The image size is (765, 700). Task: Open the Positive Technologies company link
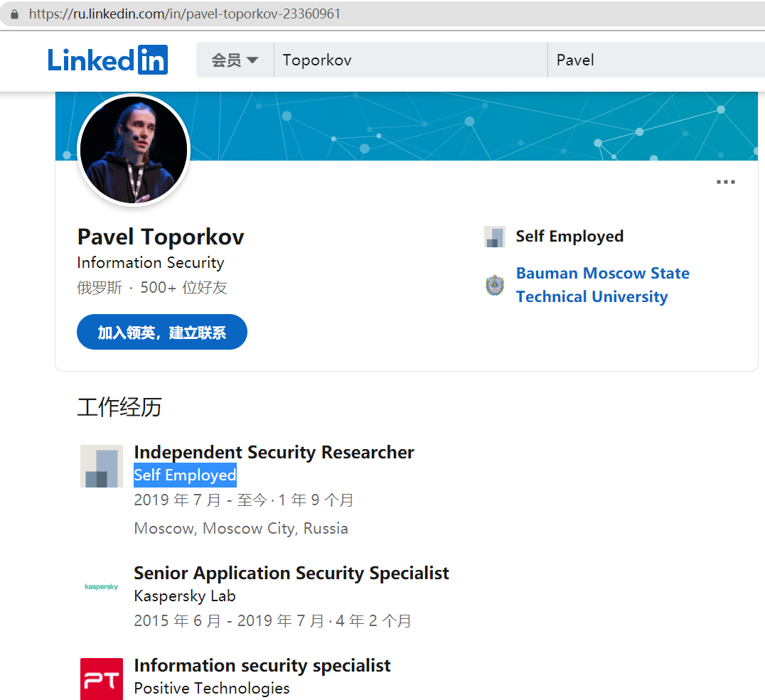tap(212, 689)
